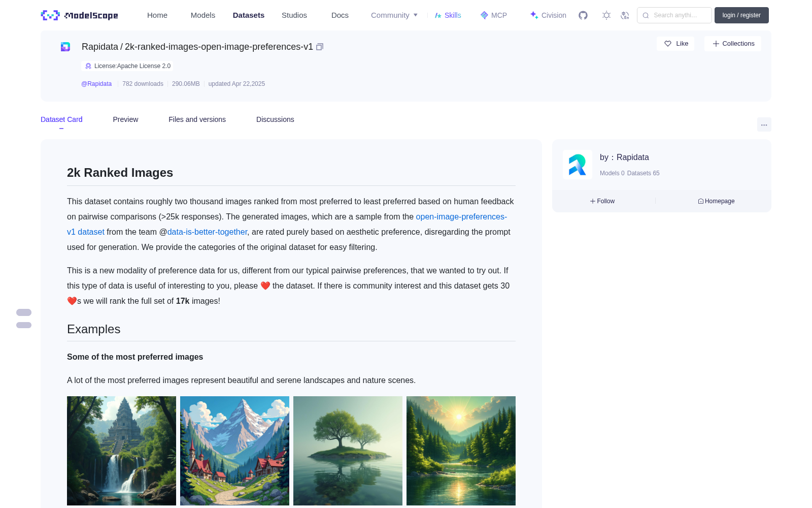Click the ModelScope logo
This screenshot has width=812, height=508.
79,15
